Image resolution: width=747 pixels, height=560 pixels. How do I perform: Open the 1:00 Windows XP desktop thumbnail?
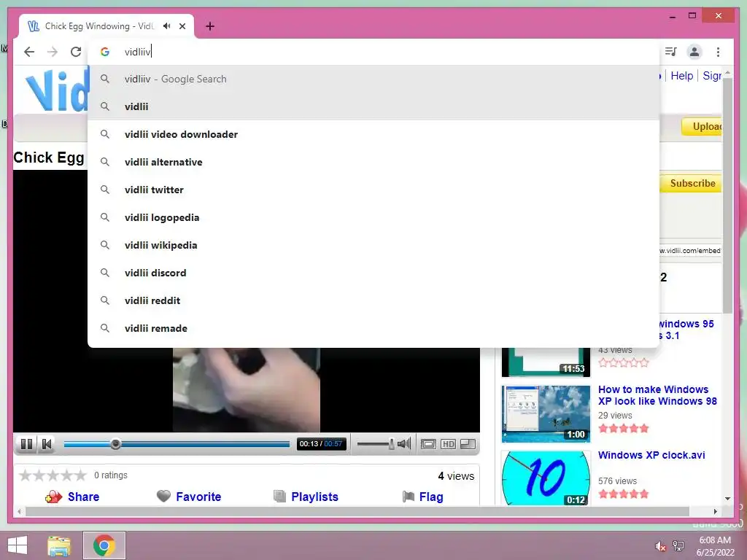coord(546,414)
